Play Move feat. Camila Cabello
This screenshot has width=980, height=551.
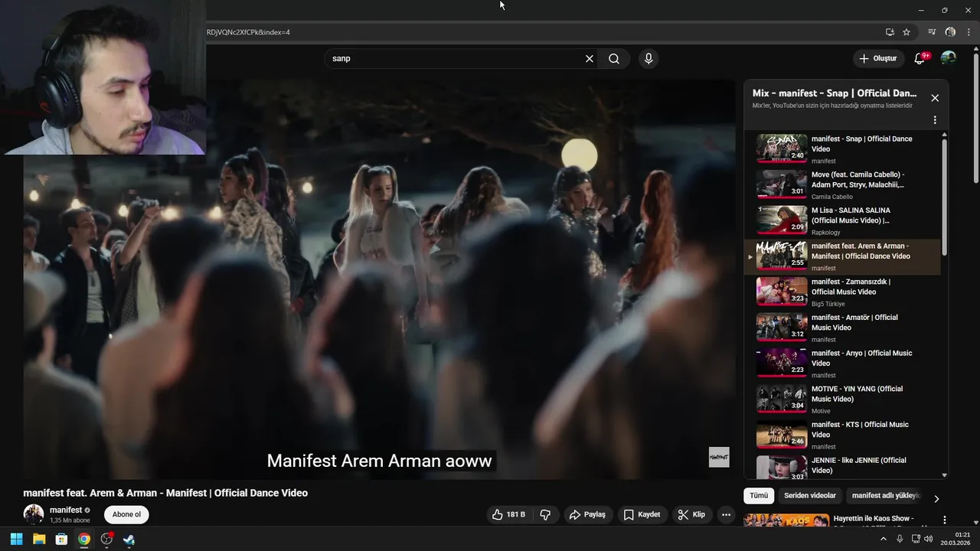click(x=841, y=184)
